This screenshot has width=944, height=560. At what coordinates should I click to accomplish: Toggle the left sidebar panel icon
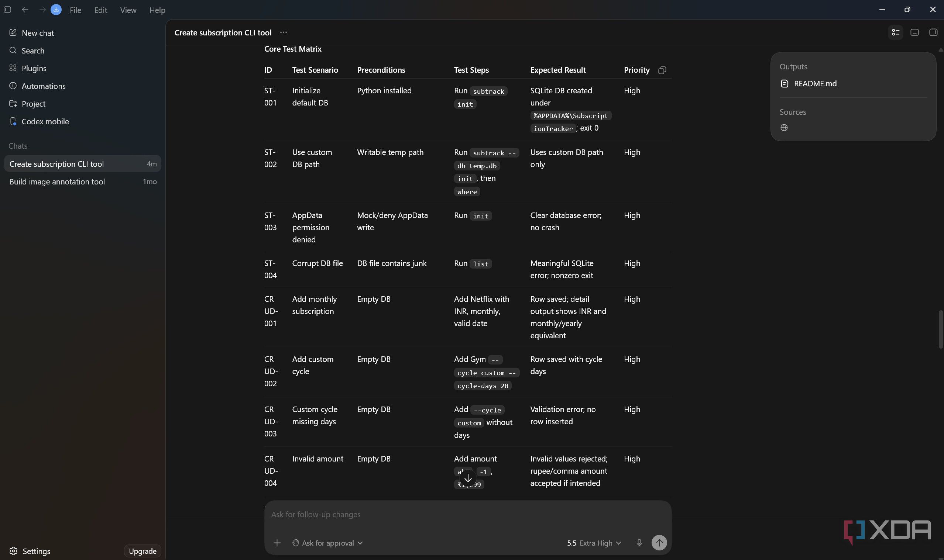coord(7,10)
